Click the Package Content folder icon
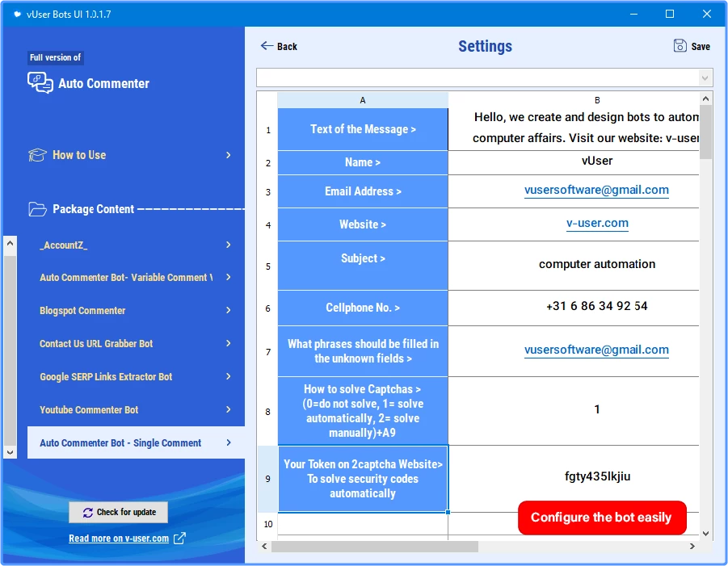Viewport: 728px width, 566px height. (37, 209)
